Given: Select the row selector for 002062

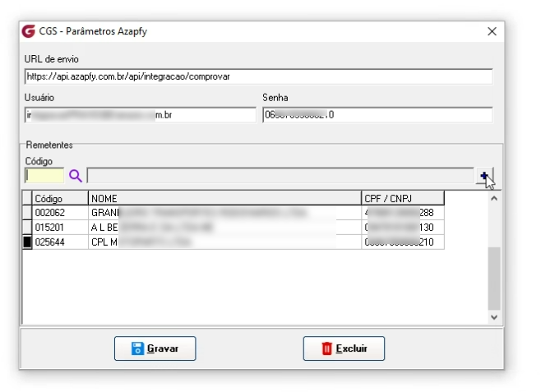Looking at the screenshot, I should point(27,212).
